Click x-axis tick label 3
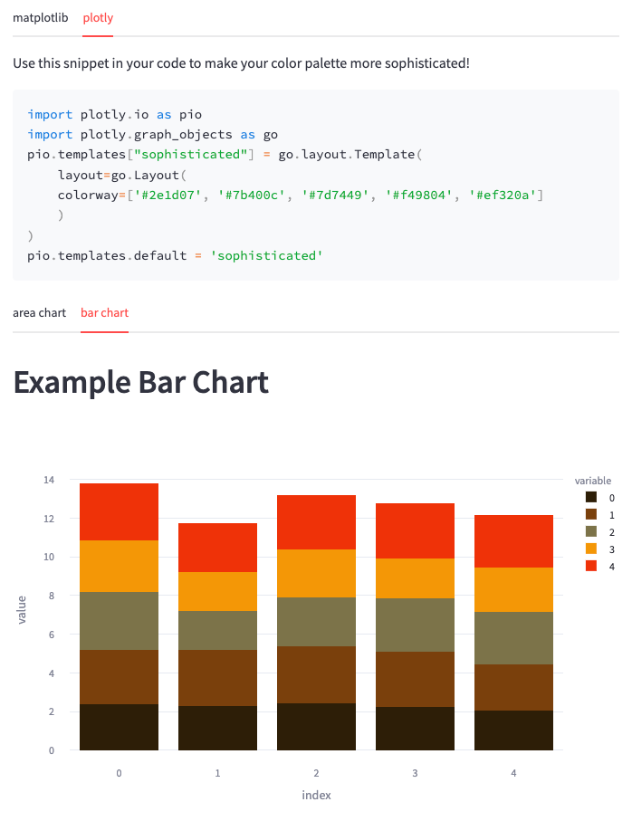Screen dimensions: 632x840 415,773
